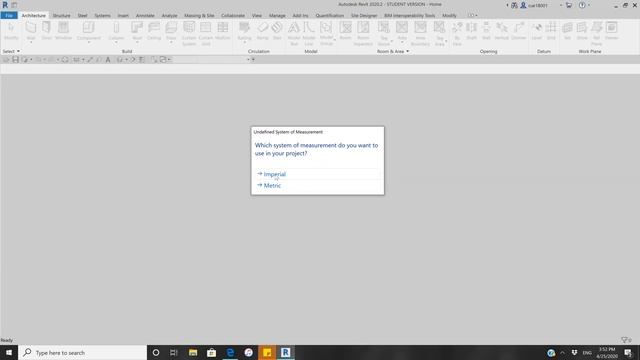Switch to the Systems ribbon tab

pyautogui.click(x=102, y=16)
